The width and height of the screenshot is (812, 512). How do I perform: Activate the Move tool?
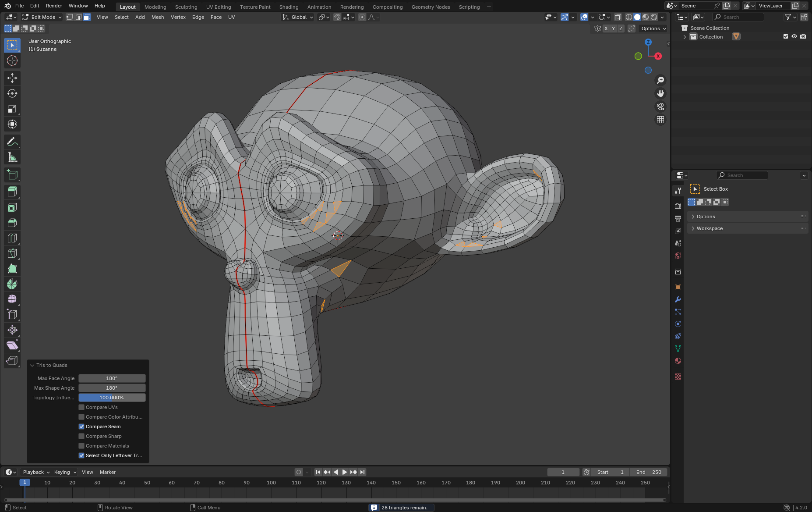pos(12,78)
